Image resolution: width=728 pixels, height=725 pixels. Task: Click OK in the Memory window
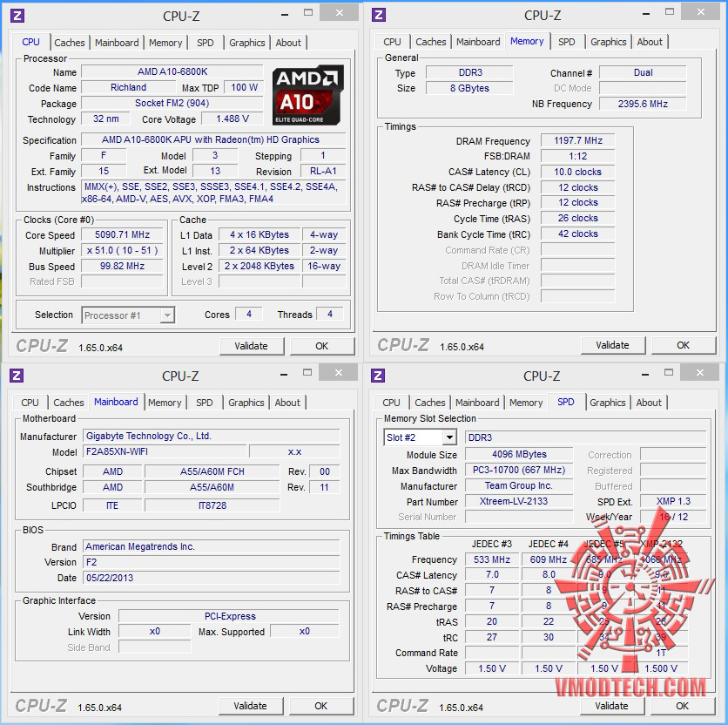click(x=683, y=345)
